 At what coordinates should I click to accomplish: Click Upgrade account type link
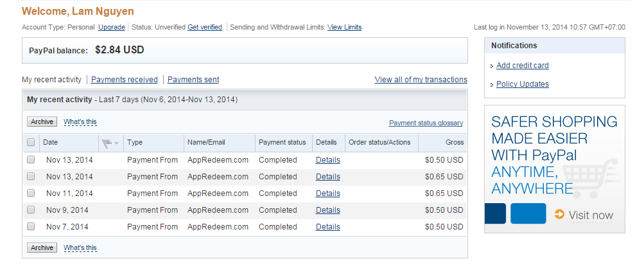pos(112,27)
